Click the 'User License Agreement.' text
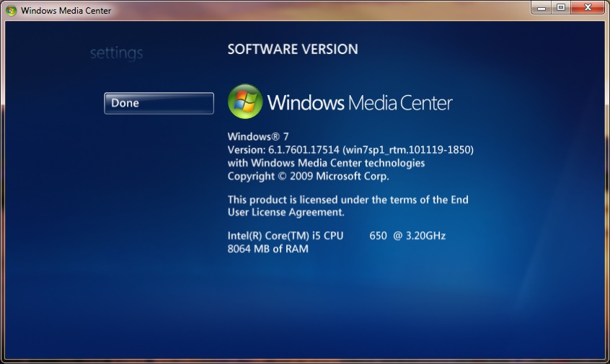The width and height of the screenshot is (610, 364). [x=286, y=213]
